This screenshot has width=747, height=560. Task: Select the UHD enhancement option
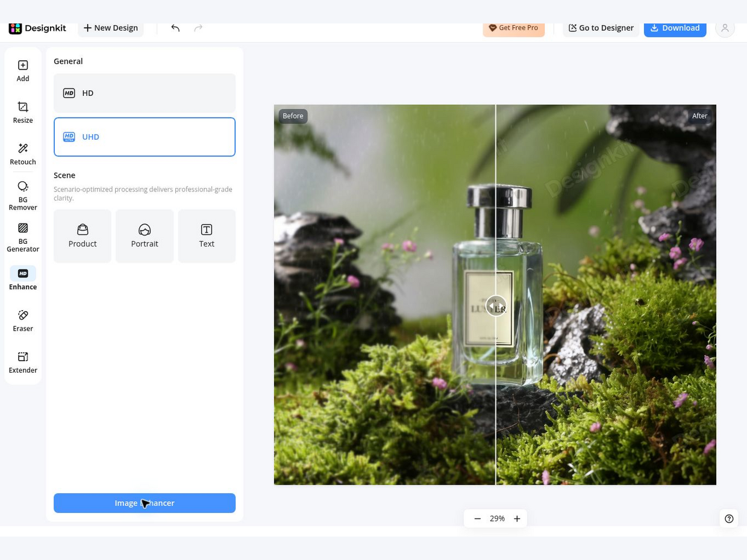tap(145, 137)
